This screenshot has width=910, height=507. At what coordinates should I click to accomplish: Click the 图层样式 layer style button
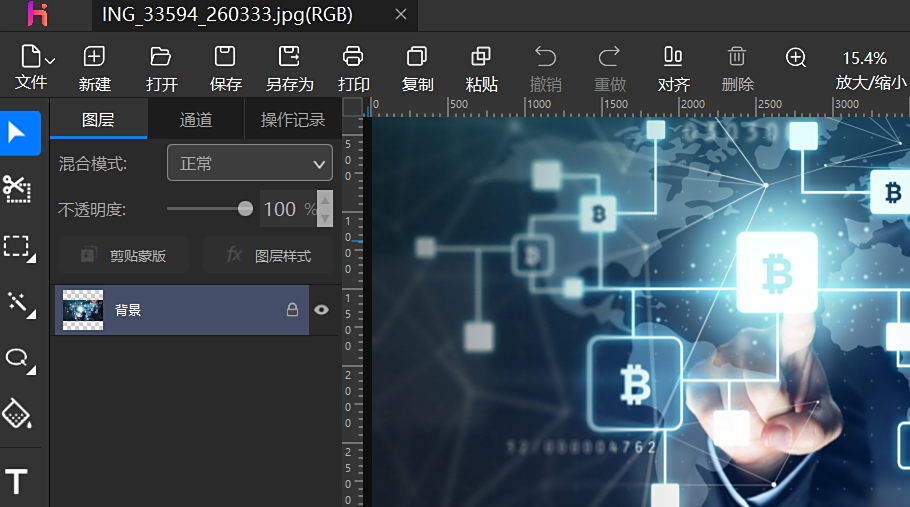click(x=268, y=255)
